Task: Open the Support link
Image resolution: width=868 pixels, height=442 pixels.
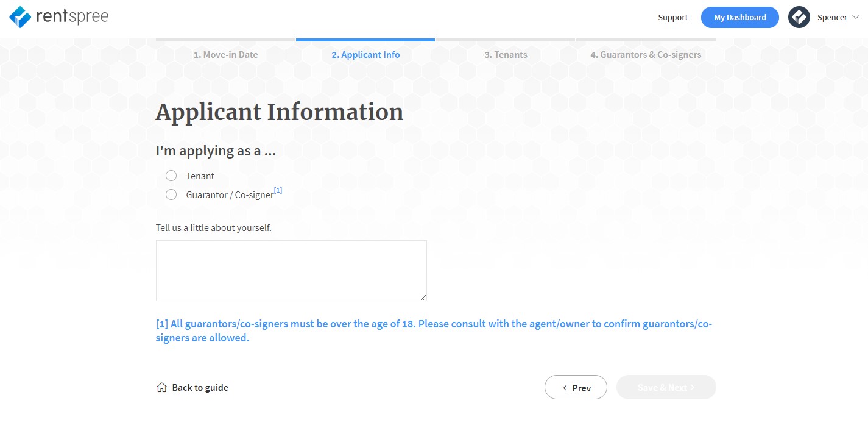Action: pyautogui.click(x=672, y=17)
